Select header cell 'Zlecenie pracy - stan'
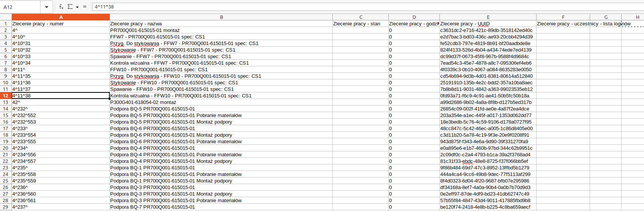The width and height of the screenshot is (644, 211). click(x=361, y=24)
